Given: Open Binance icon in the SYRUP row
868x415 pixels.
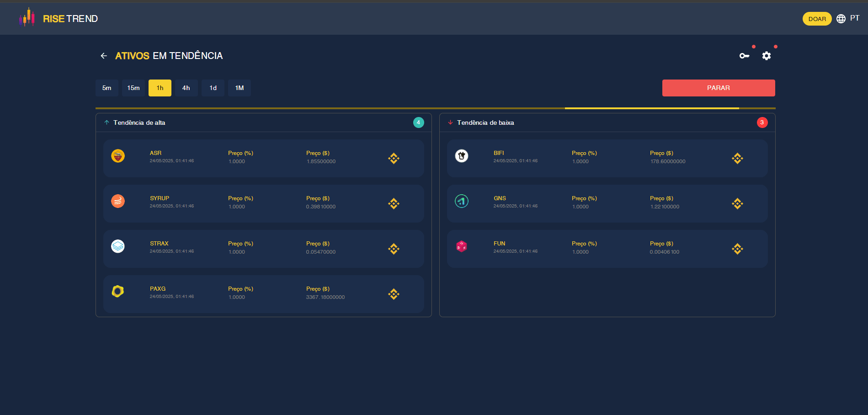Looking at the screenshot, I should 394,204.
